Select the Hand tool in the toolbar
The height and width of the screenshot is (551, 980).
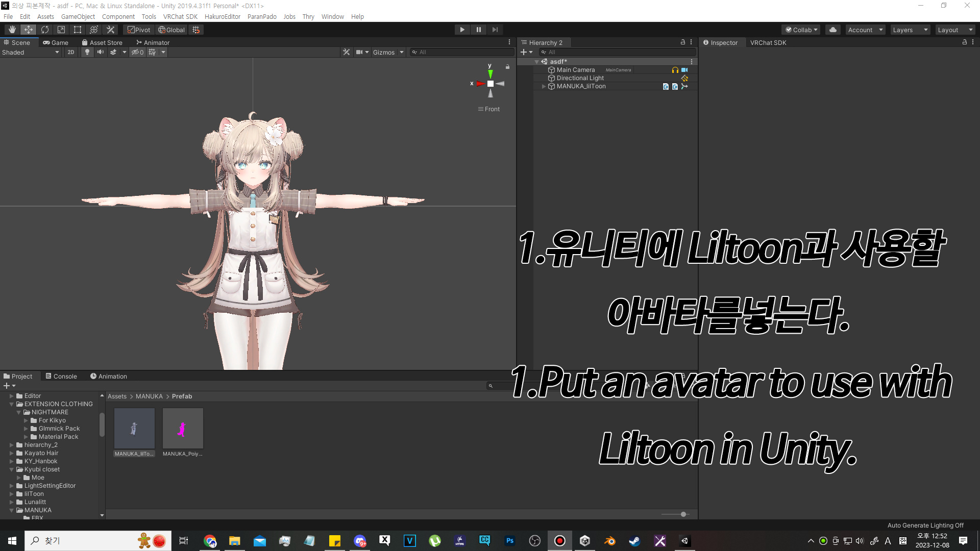coord(12,29)
